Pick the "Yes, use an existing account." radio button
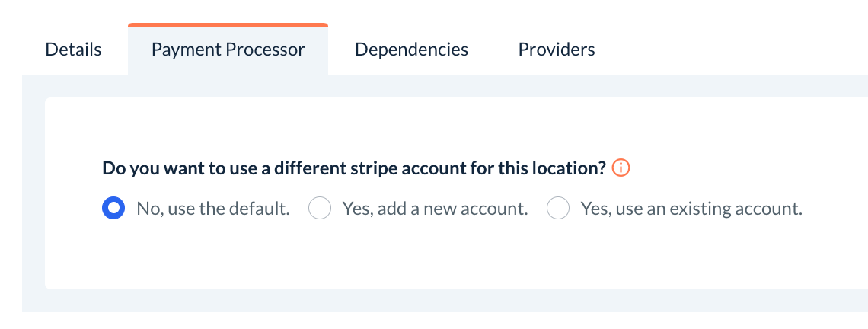The image size is (868, 329). coord(558,209)
